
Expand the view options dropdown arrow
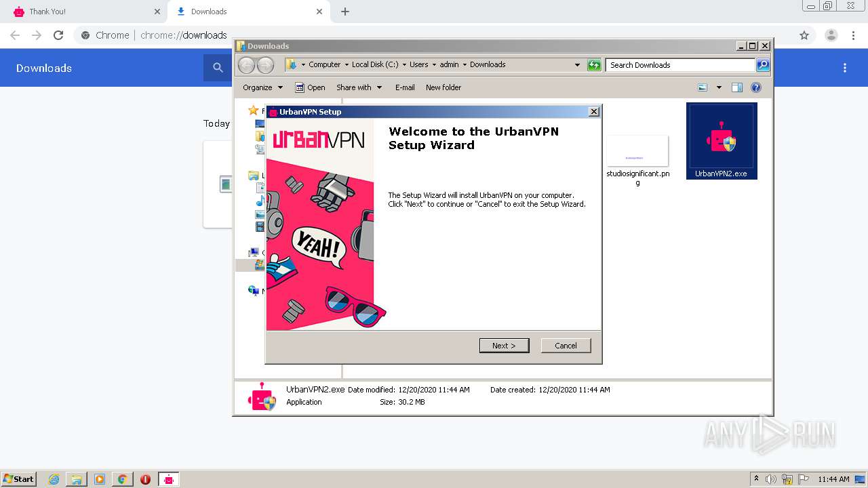click(x=719, y=87)
